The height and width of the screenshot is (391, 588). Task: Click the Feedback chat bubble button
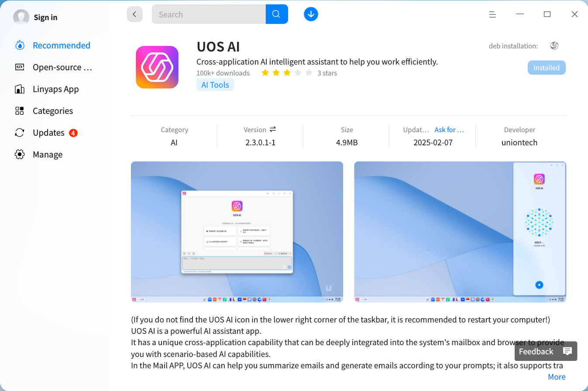546,351
